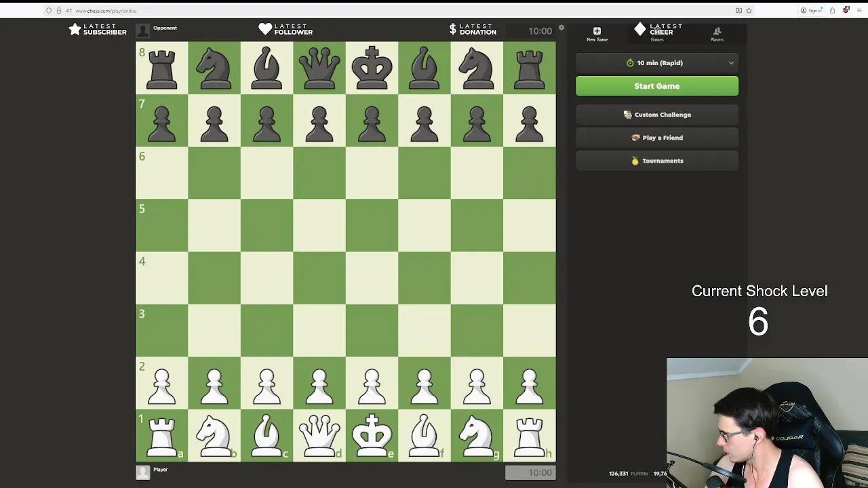Screen dimensions: 868x488
Task: Click the black bishop on f8
Action: [x=425, y=68]
